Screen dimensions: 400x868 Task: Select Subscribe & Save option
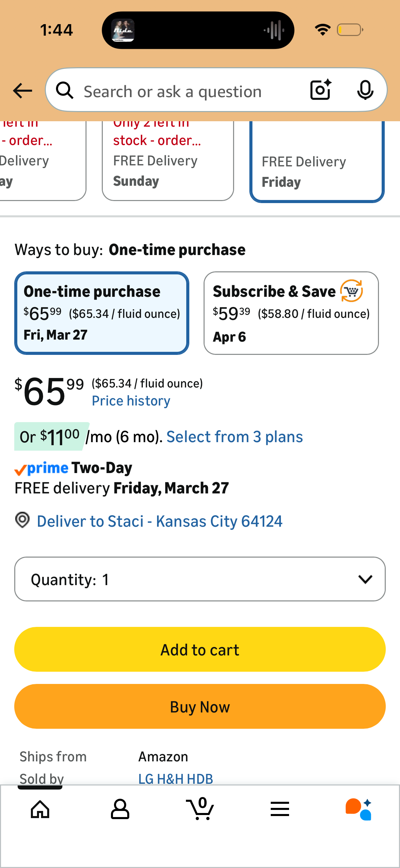pyautogui.click(x=291, y=313)
